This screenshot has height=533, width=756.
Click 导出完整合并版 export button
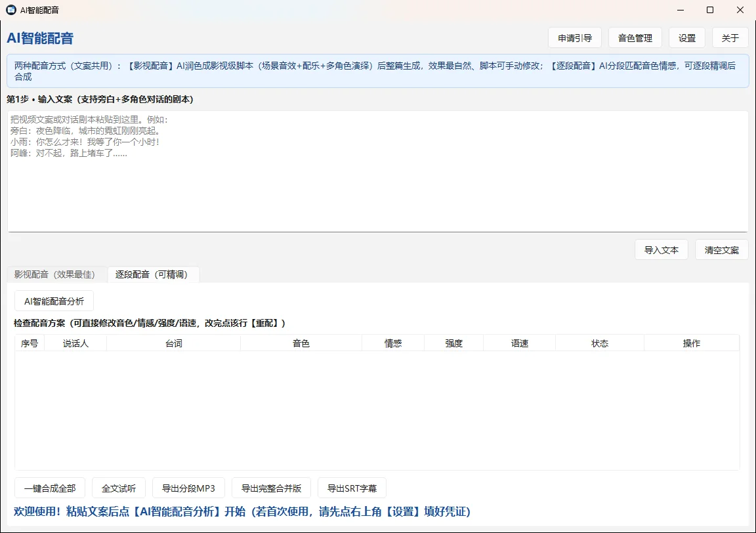click(x=272, y=488)
